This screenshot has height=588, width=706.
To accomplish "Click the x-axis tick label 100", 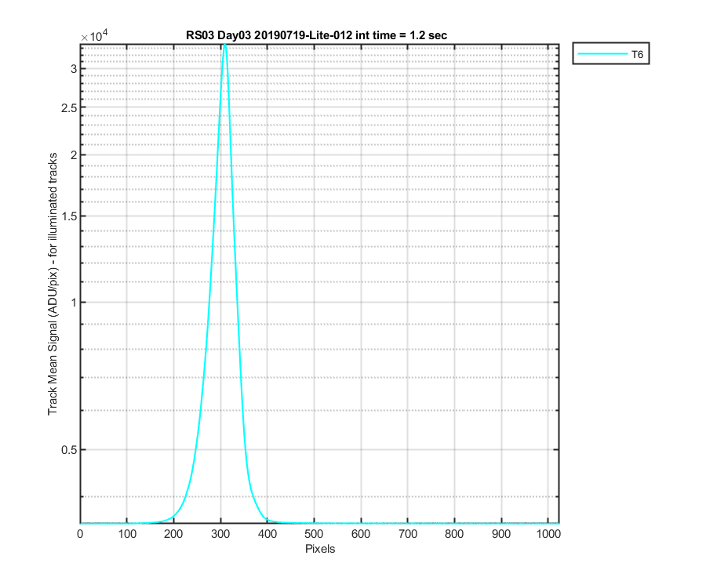I will click(127, 534).
